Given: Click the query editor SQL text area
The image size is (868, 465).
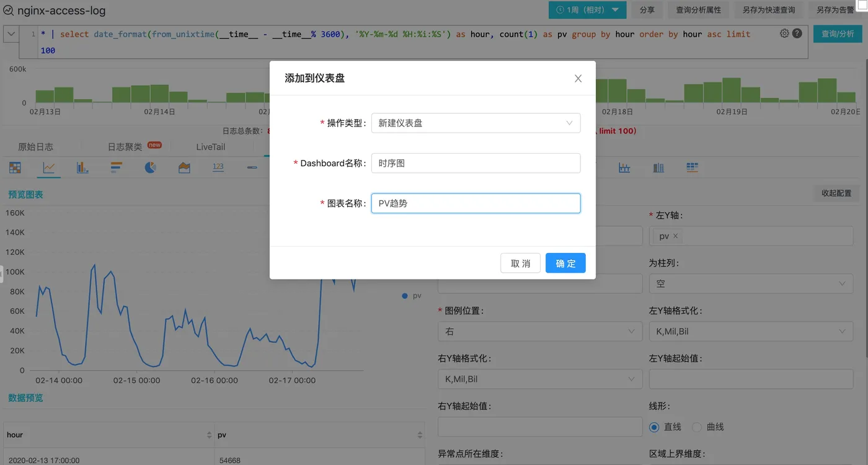Looking at the screenshot, I should [409, 42].
